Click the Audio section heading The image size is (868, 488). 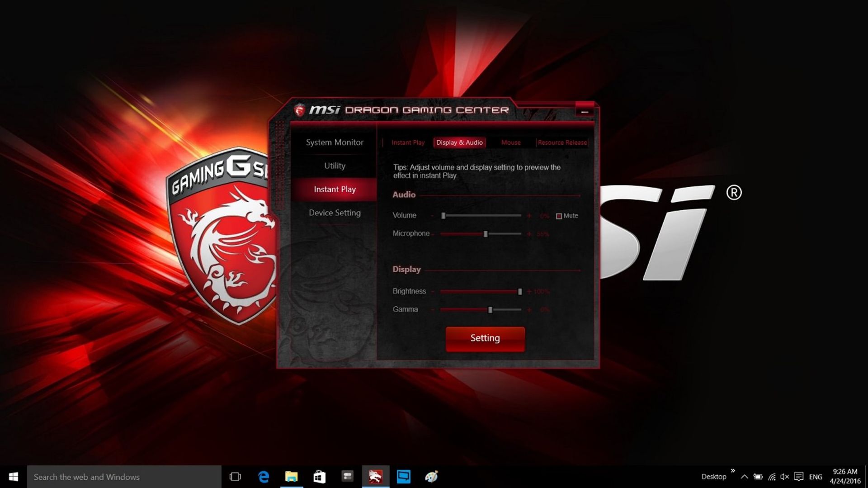tap(404, 194)
